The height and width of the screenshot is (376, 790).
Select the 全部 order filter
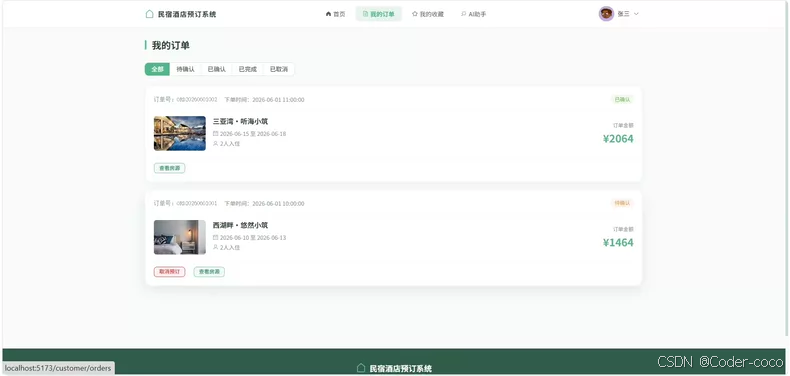[x=157, y=69]
